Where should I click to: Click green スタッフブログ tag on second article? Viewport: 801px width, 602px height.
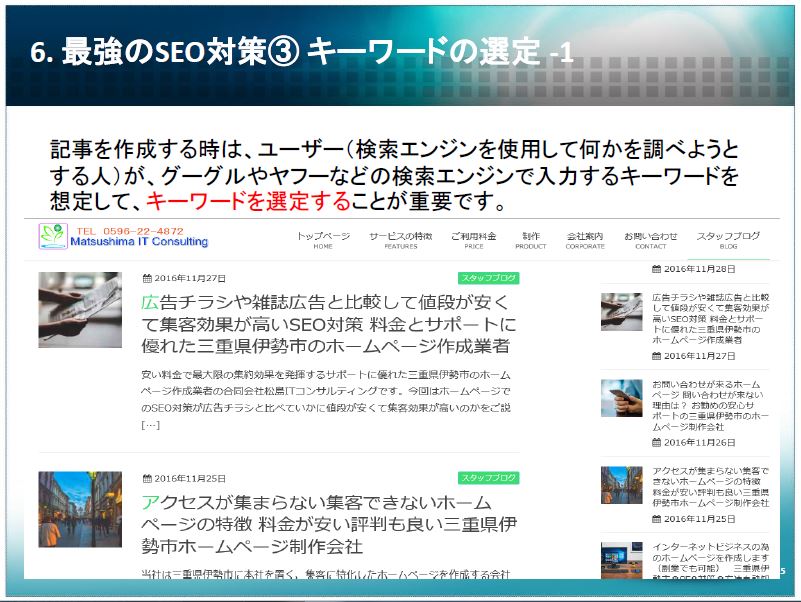point(489,478)
